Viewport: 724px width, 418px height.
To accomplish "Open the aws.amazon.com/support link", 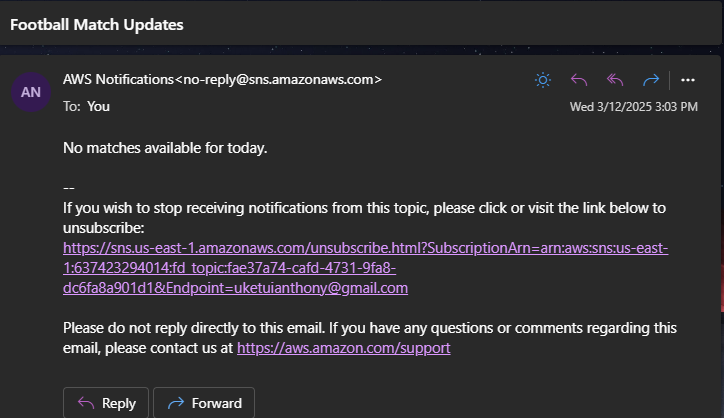I will click(344, 348).
